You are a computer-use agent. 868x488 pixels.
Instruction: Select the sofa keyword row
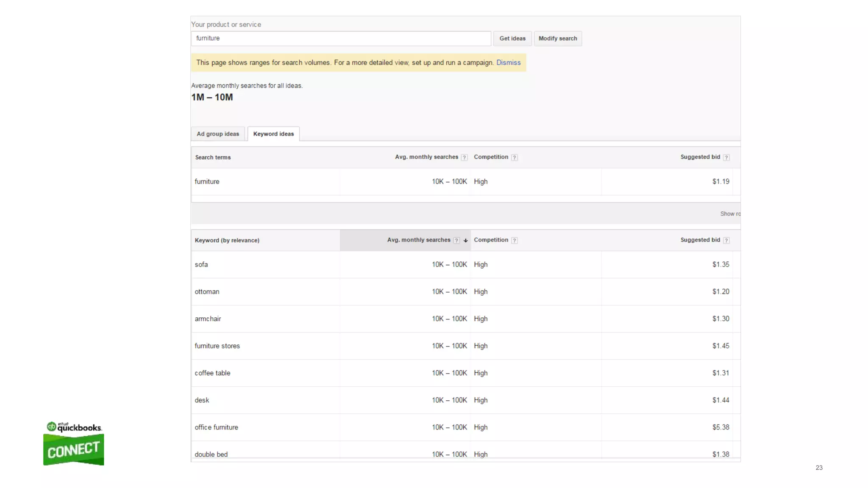pos(201,265)
